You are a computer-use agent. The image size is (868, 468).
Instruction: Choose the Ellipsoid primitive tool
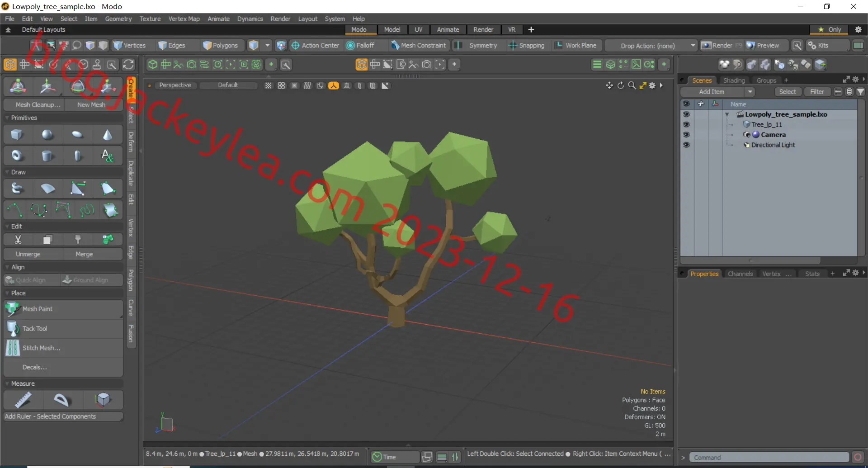click(78, 134)
